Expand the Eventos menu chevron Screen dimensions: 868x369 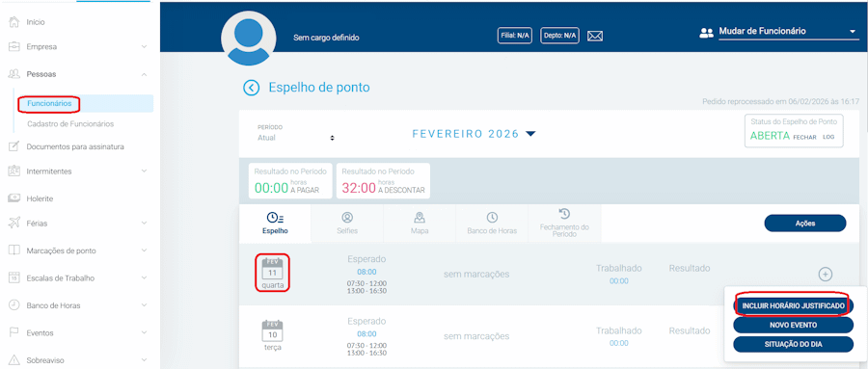tap(144, 332)
